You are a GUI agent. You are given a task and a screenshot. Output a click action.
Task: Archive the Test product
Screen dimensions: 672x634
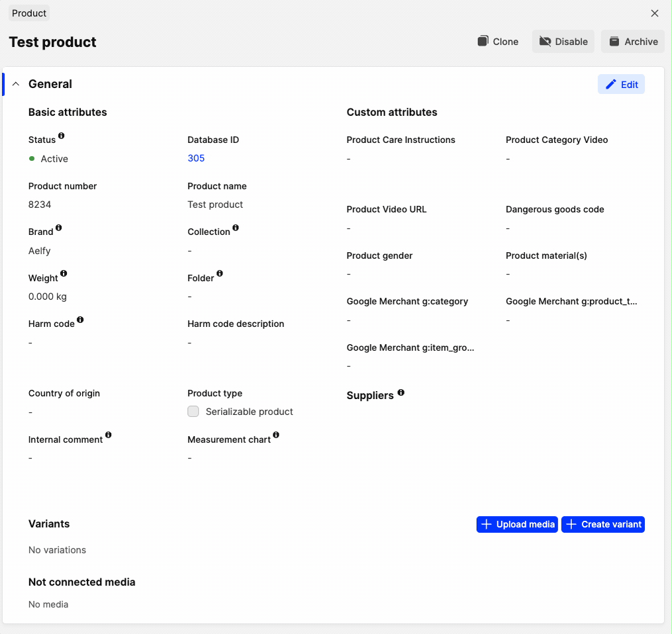tap(633, 42)
